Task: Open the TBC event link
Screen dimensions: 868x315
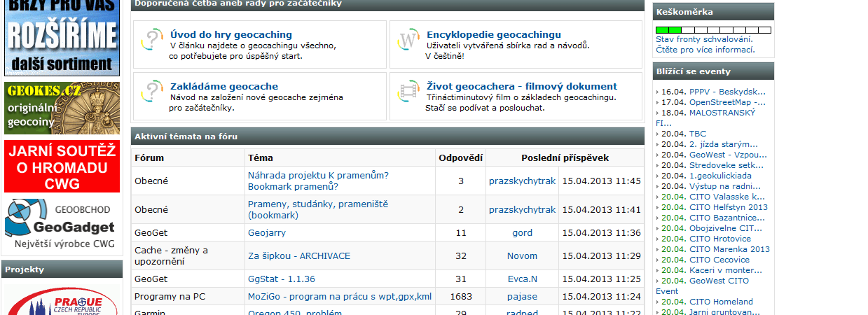Action: tap(698, 133)
